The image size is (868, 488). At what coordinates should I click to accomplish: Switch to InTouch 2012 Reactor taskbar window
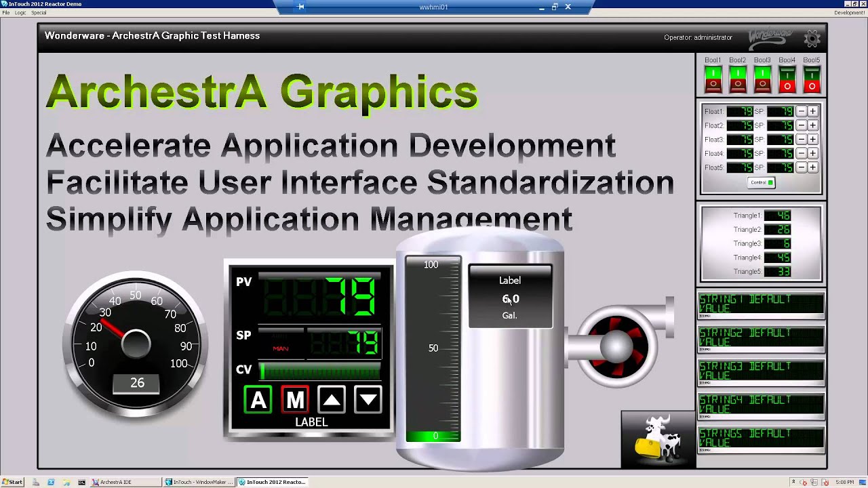(x=274, y=482)
